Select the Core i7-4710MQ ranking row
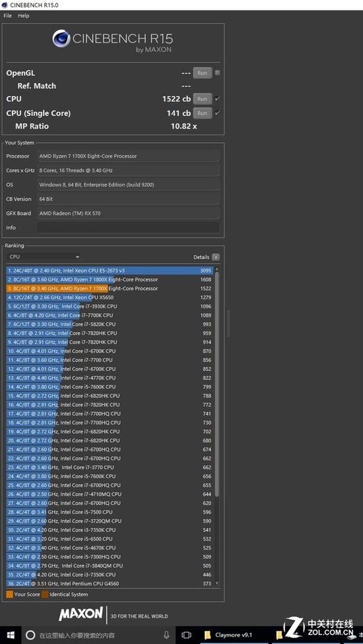363x644 pixels. point(110,494)
